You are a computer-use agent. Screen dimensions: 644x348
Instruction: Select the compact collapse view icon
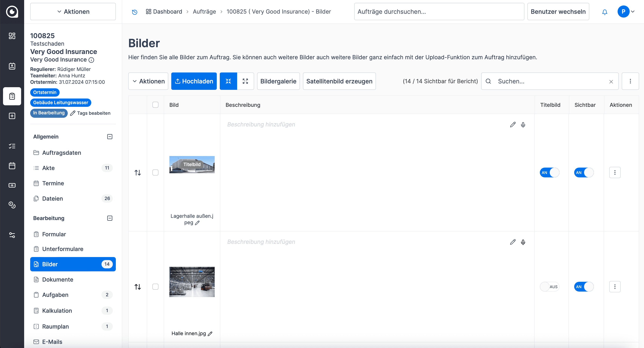pos(228,81)
